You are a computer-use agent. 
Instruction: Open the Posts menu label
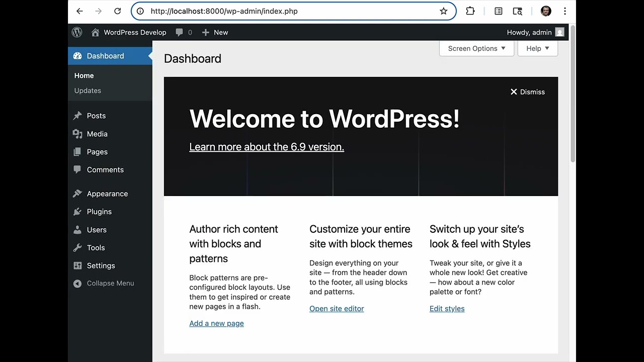coord(96,116)
